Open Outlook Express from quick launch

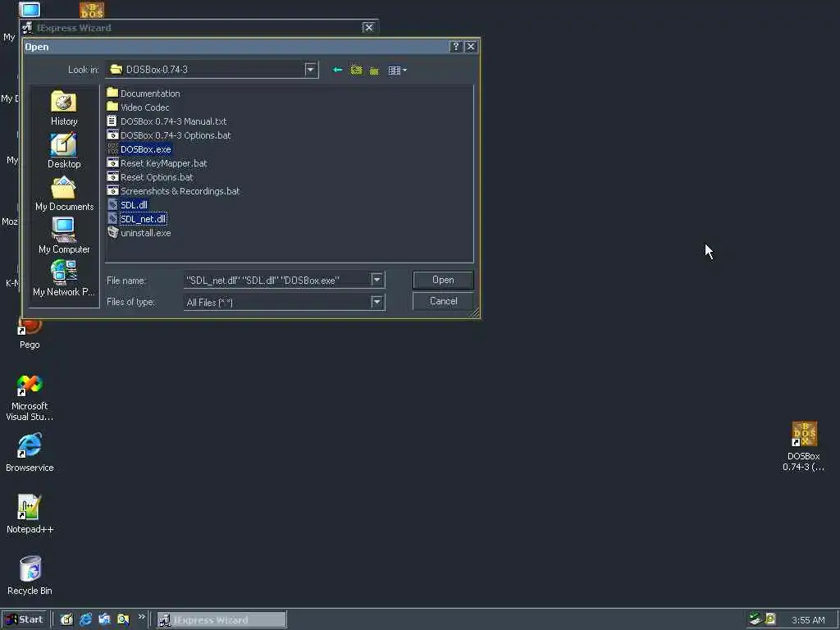pyautogui.click(x=104, y=619)
